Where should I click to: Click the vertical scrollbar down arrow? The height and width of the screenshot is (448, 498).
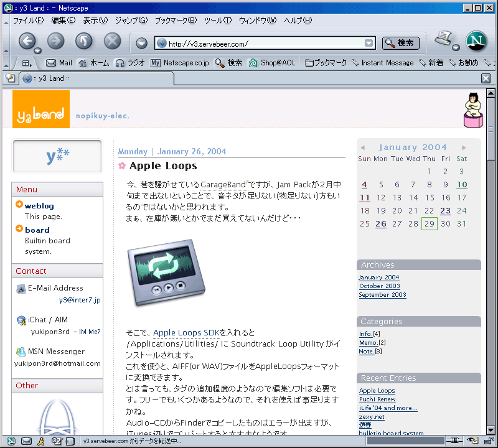tap(491, 430)
